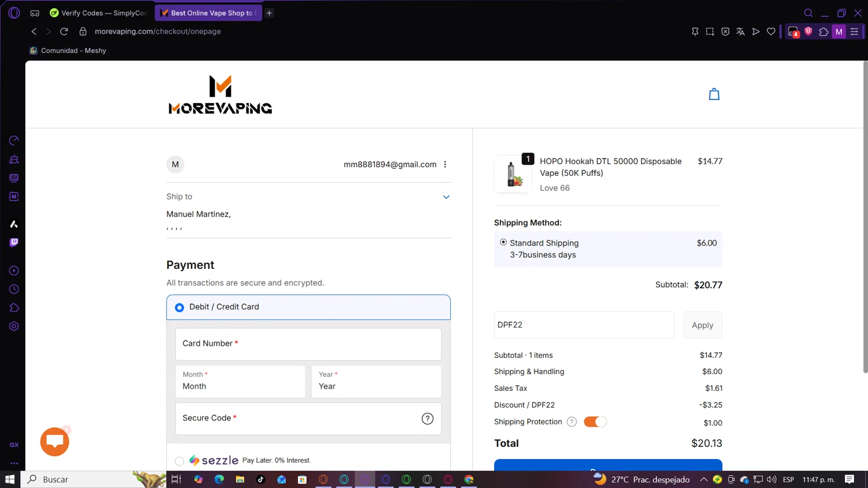
Task: Open Microsoft Edge from the taskbar
Action: 219,479
